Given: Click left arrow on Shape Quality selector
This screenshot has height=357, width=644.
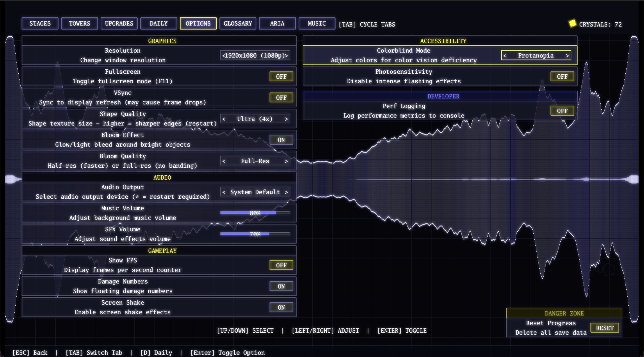Looking at the screenshot, I should pyautogui.click(x=224, y=119).
